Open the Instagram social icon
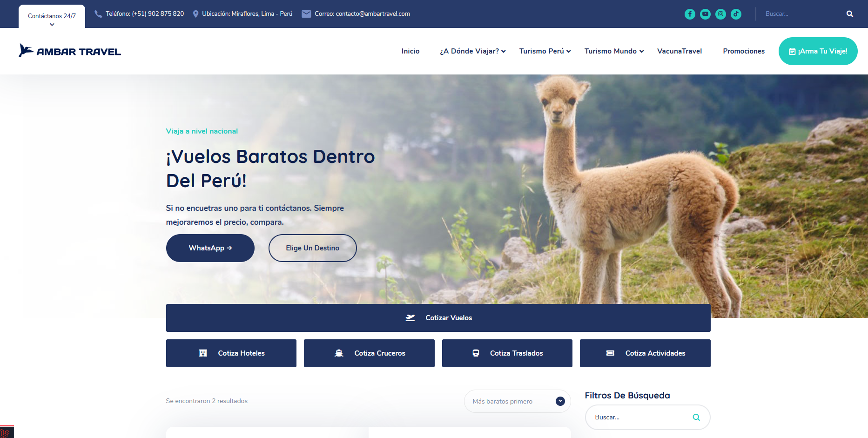 pyautogui.click(x=720, y=14)
